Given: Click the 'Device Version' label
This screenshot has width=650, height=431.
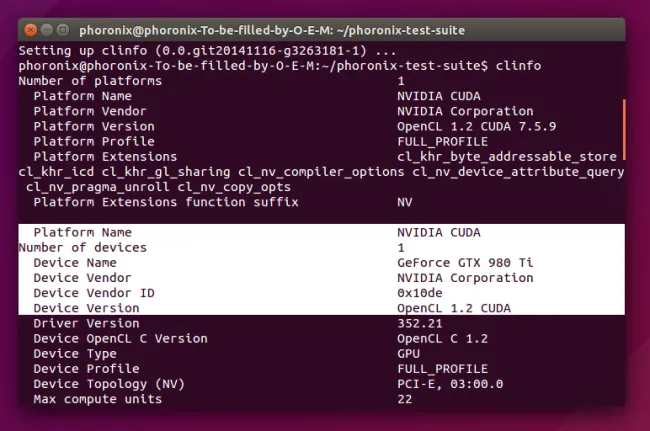Looking at the screenshot, I should [x=86, y=308].
